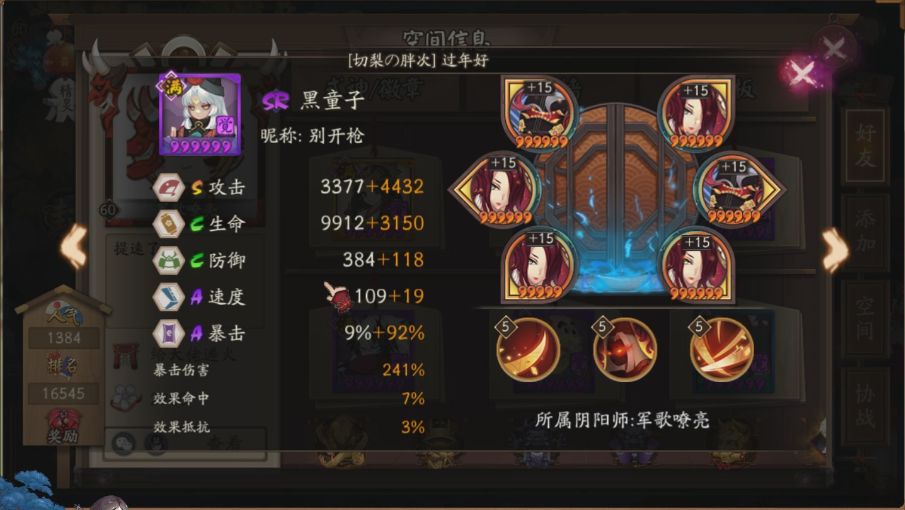The height and width of the screenshot is (510, 905).
Task: Open the 好友 side tab
Action: point(865,147)
